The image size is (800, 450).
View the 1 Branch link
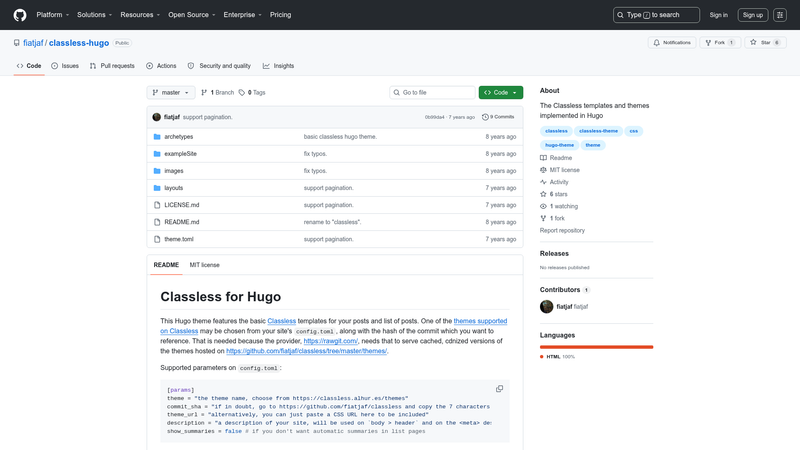coord(217,92)
